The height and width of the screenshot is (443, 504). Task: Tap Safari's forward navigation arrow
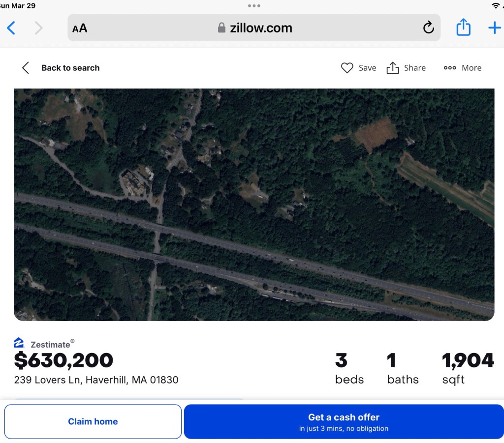pyautogui.click(x=38, y=28)
